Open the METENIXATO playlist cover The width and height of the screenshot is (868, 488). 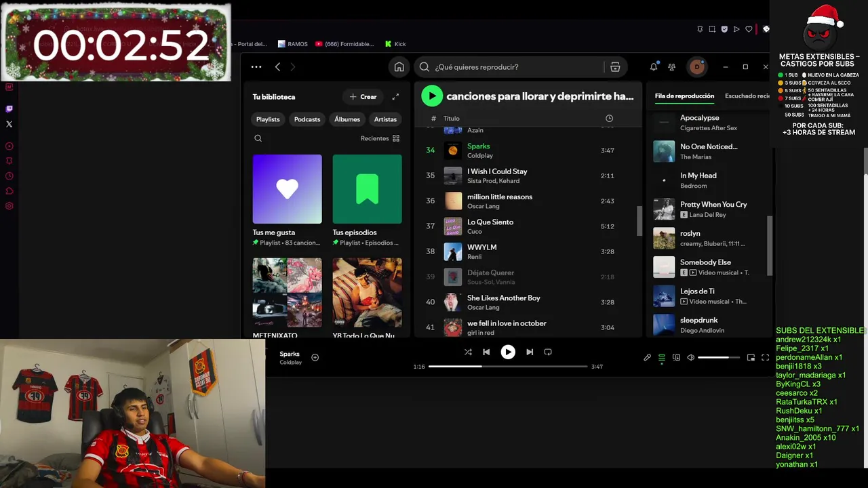(288, 292)
